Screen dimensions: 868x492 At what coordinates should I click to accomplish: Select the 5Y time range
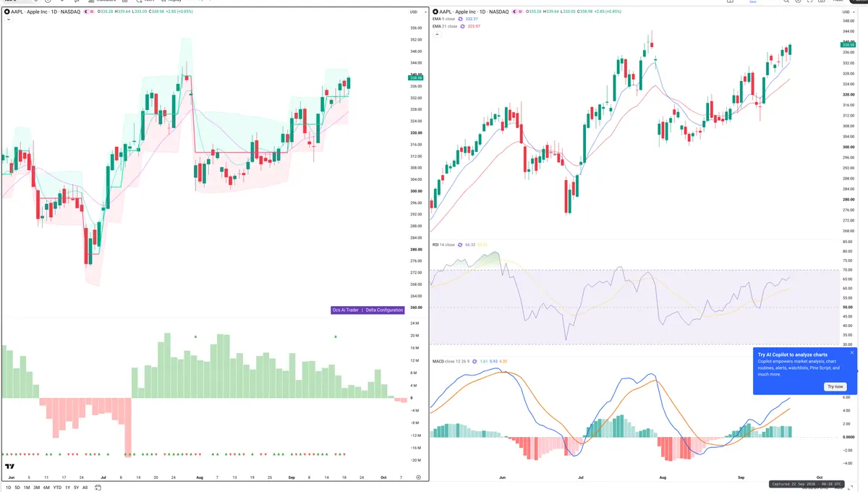point(76,488)
